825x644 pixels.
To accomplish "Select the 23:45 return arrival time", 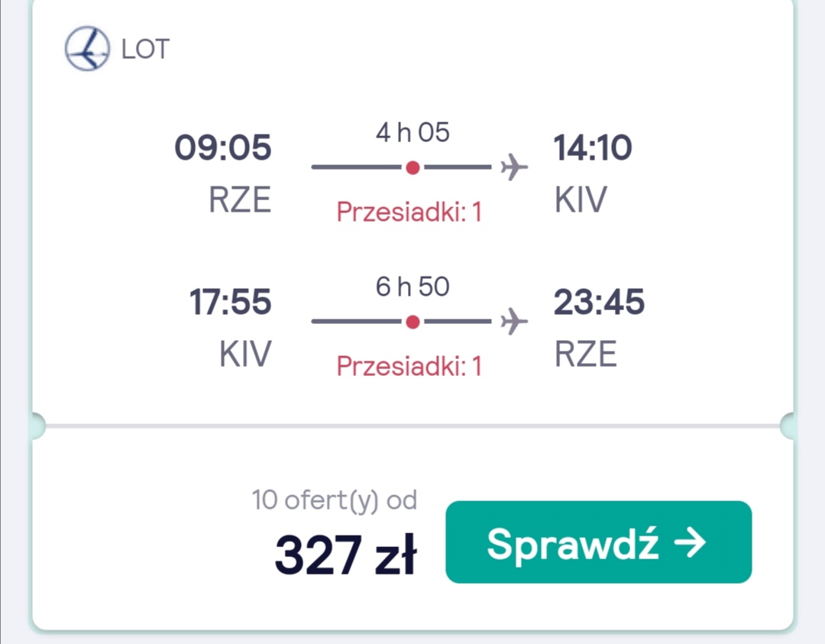I will pos(599,302).
